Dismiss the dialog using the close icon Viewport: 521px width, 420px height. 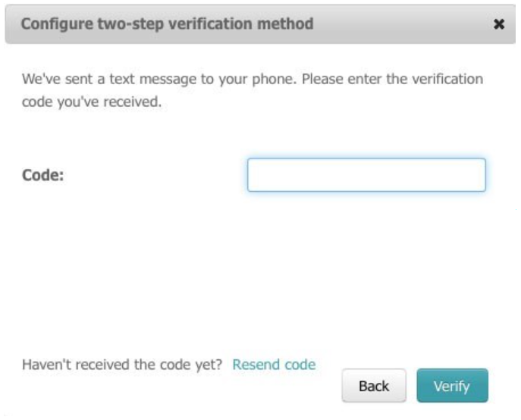click(x=499, y=24)
